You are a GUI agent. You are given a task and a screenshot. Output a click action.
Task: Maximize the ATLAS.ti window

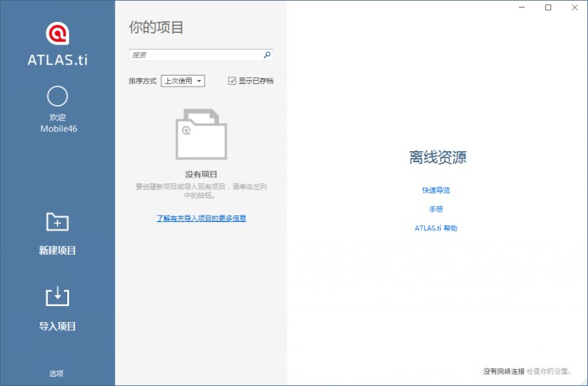click(x=548, y=8)
